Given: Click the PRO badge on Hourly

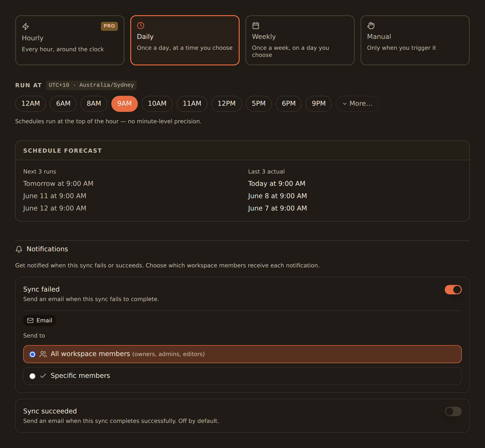Looking at the screenshot, I should pyautogui.click(x=109, y=26).
